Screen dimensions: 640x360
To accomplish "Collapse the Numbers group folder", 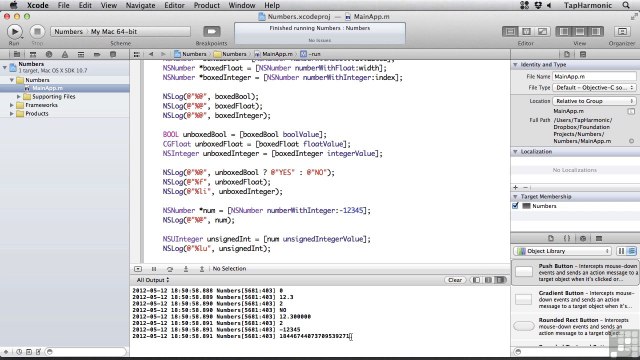I will [x=12, y=80].
